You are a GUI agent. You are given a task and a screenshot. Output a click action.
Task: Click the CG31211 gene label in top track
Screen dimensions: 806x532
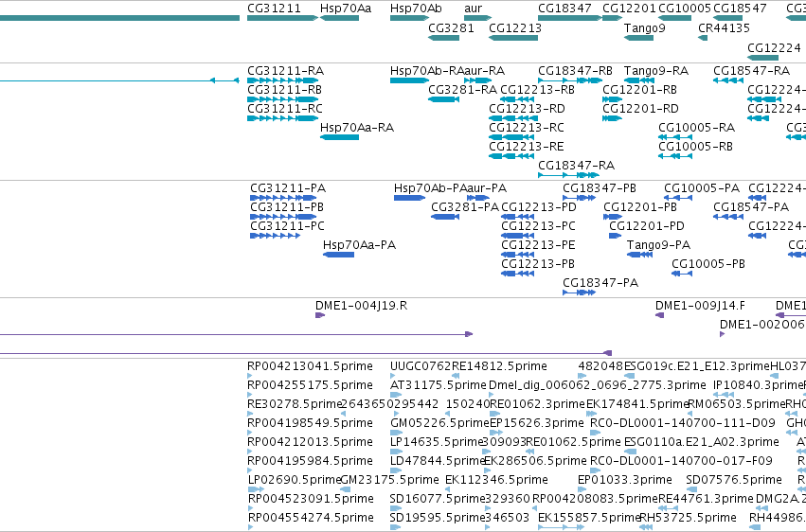[x=274, y=9]
